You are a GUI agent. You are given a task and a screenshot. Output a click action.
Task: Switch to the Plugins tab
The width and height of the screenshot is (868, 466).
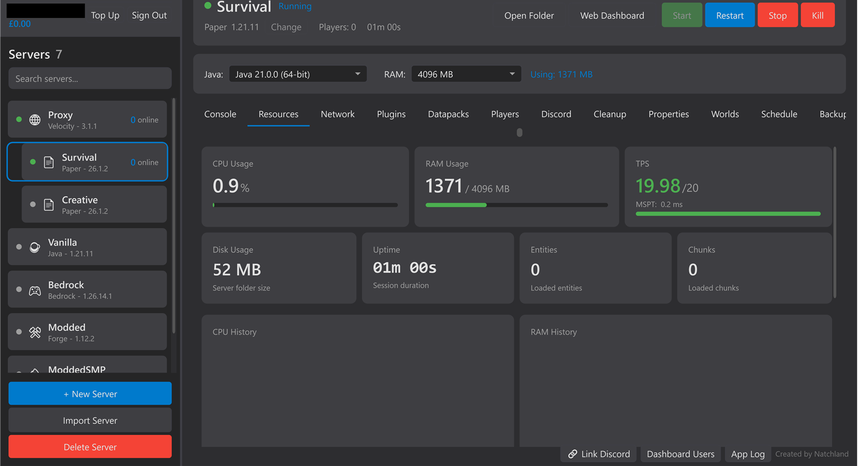tap(391, 114)
